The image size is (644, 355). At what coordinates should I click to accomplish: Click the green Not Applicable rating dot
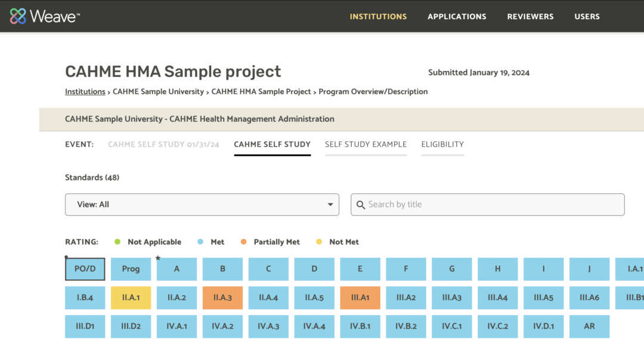[x=118, y=242]
